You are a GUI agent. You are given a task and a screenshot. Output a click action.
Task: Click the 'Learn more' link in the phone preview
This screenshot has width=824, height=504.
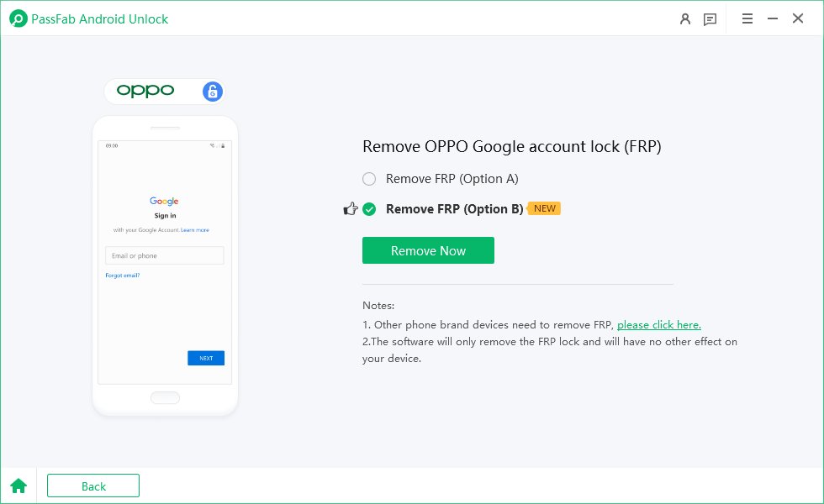(195, 229)
